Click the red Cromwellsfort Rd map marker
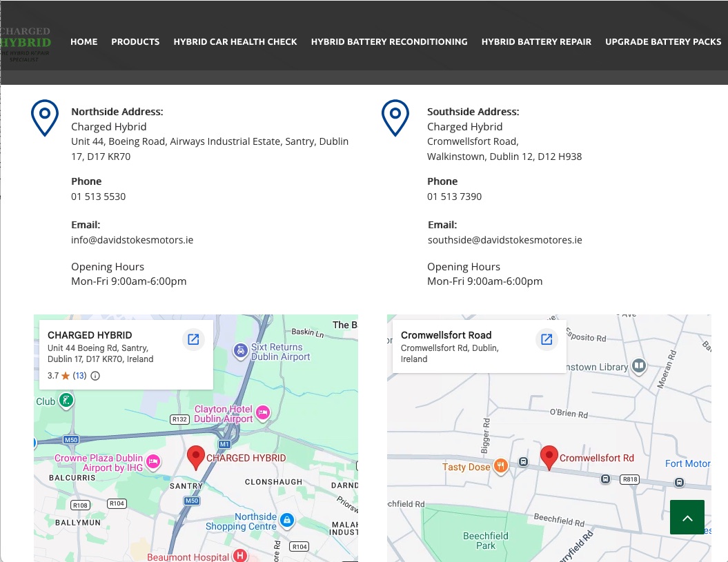728x562 pixels. point(549,458)
